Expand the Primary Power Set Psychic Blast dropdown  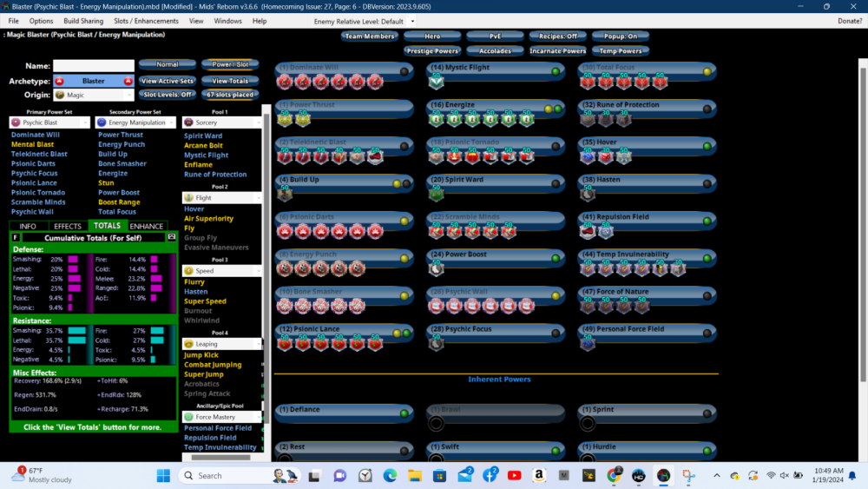[50, 122]
